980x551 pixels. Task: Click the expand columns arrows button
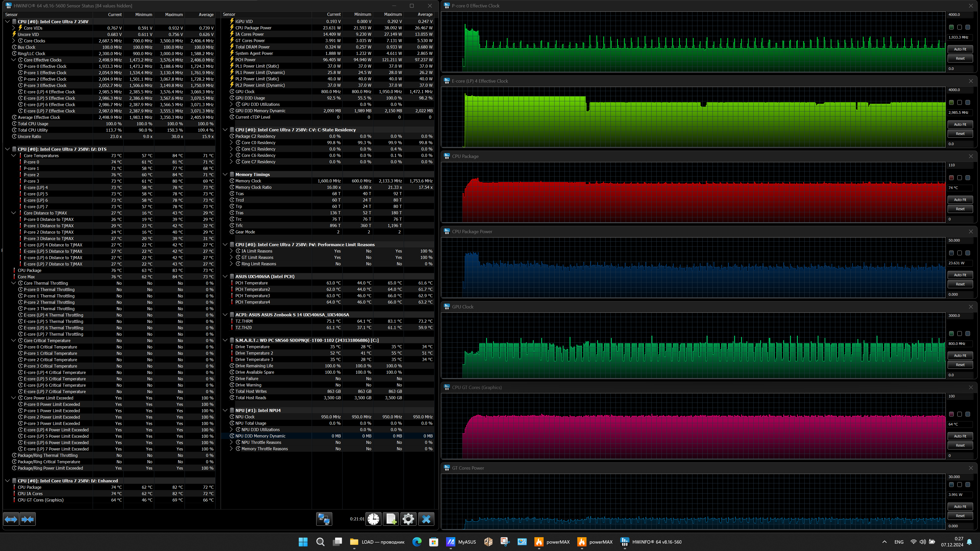coord(11,519)
